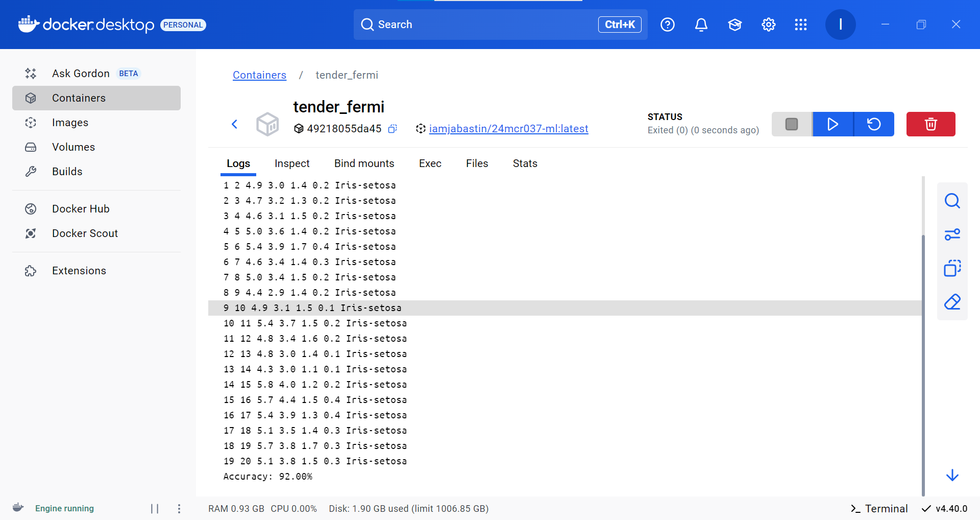The image size is (980, 520).
Task: Click the Volumes drive icon
Action: (31, 147)
